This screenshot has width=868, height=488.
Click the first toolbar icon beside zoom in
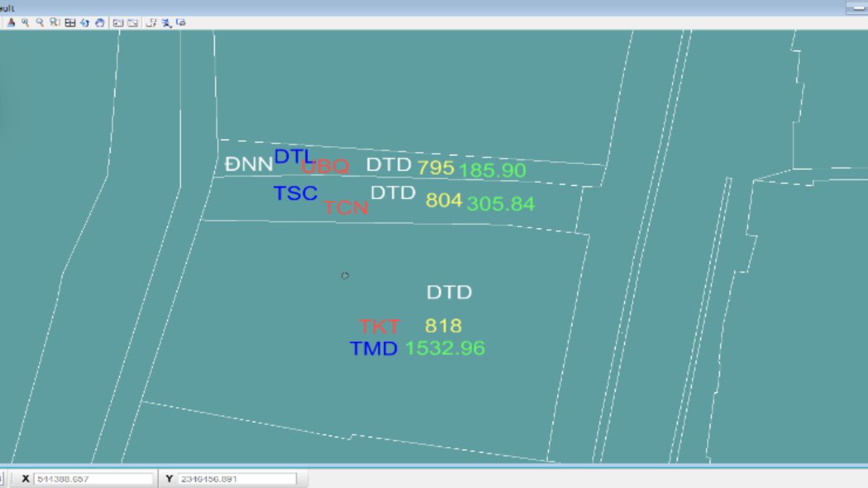pyautogui.click(x=12, y=22)
